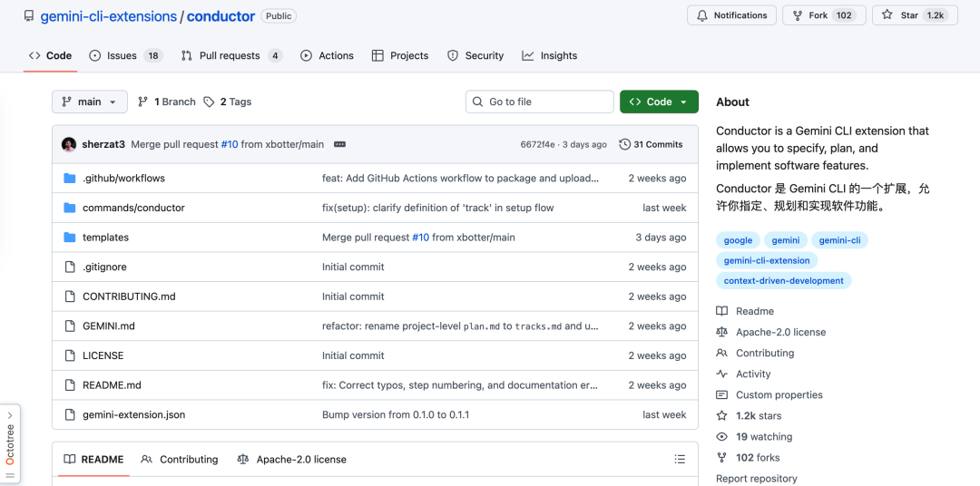The height and width of the screenshot is (486, 980).
Task: Switch to Contributing tab in README panel
Action: point(180,460)
